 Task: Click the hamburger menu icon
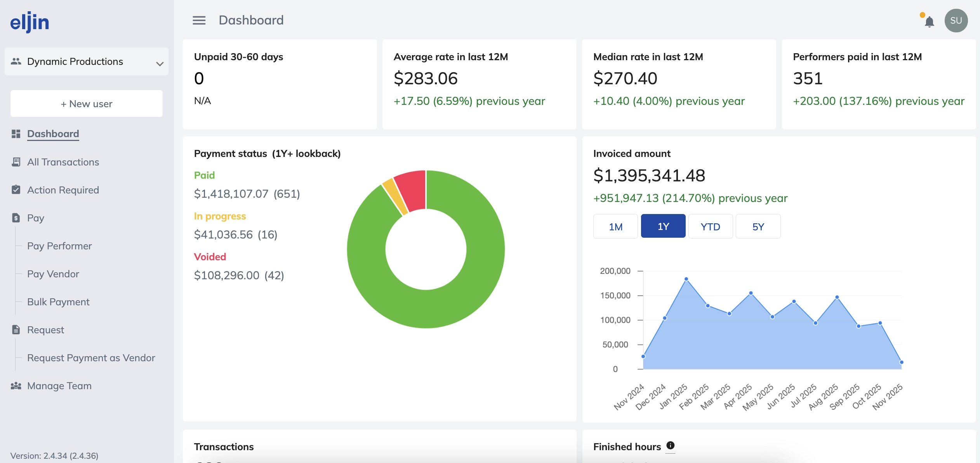point(199,20)
